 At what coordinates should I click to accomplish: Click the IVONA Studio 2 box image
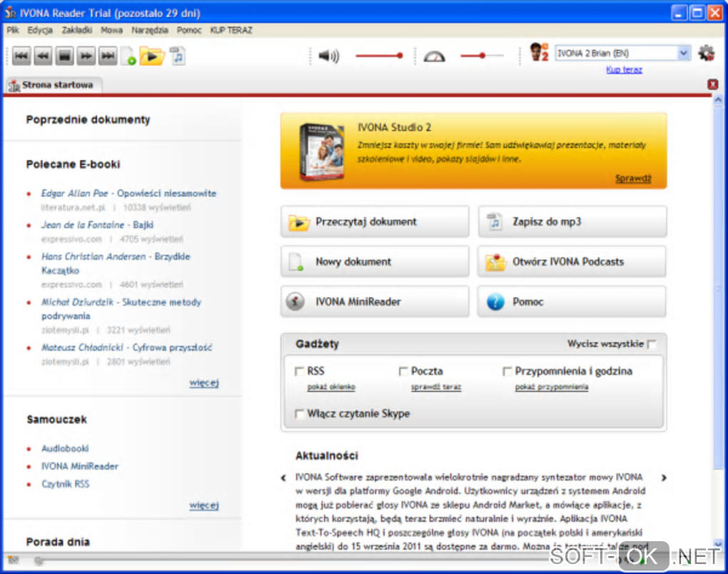322,151
